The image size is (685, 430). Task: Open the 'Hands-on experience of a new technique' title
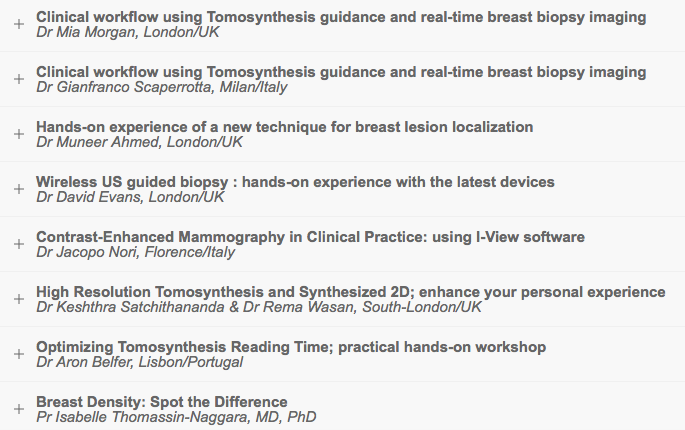coord(284,127)
